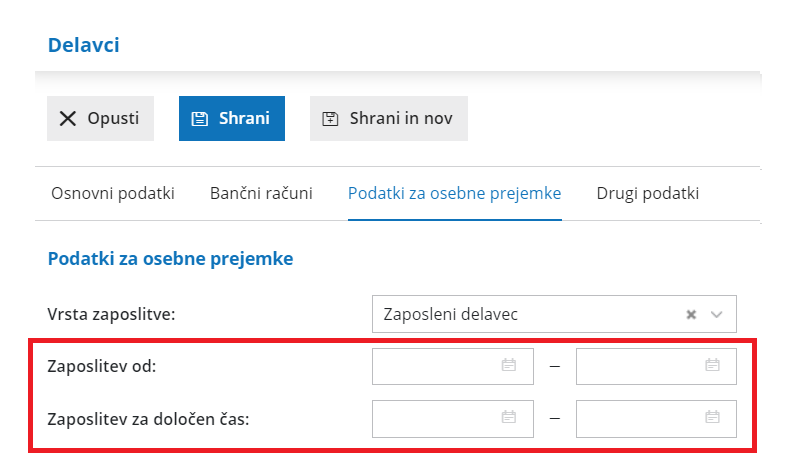Click into the Zaposlitev za določen čas start date input
Viewport: 797px width, 471px height.
435,418
